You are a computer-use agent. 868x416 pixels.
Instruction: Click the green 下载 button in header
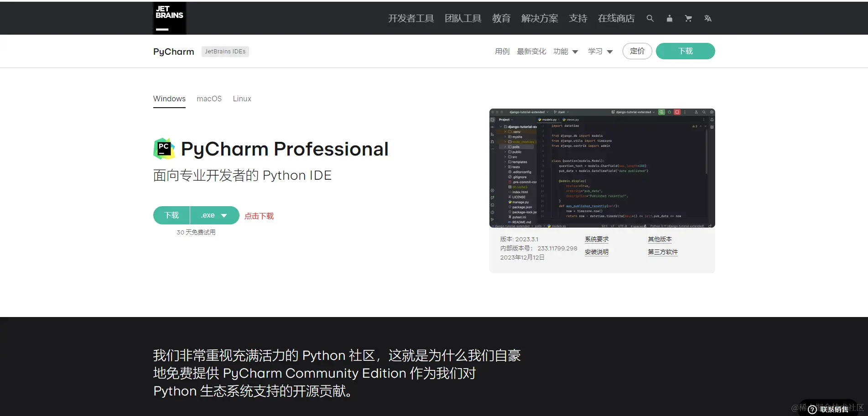685,51
